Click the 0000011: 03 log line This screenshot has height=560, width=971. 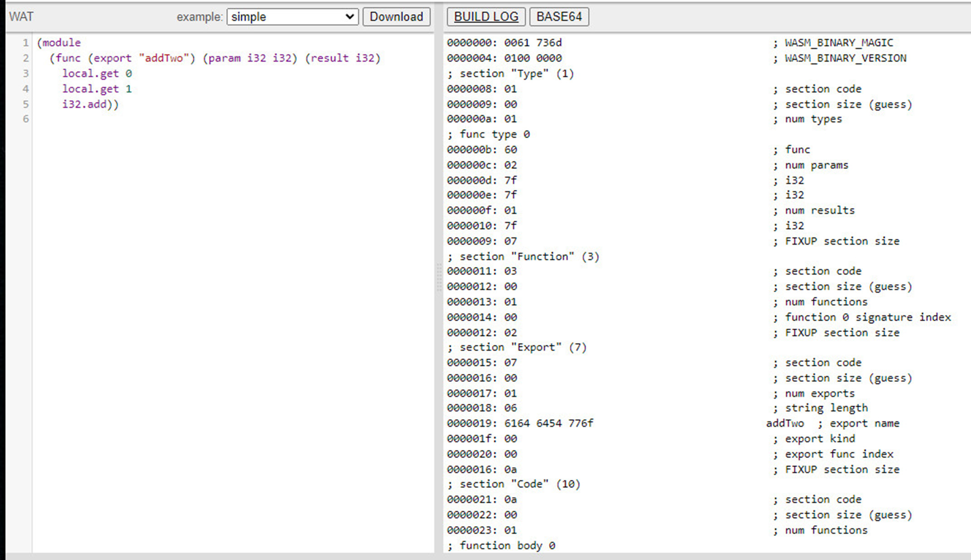[x=482, y=271]
